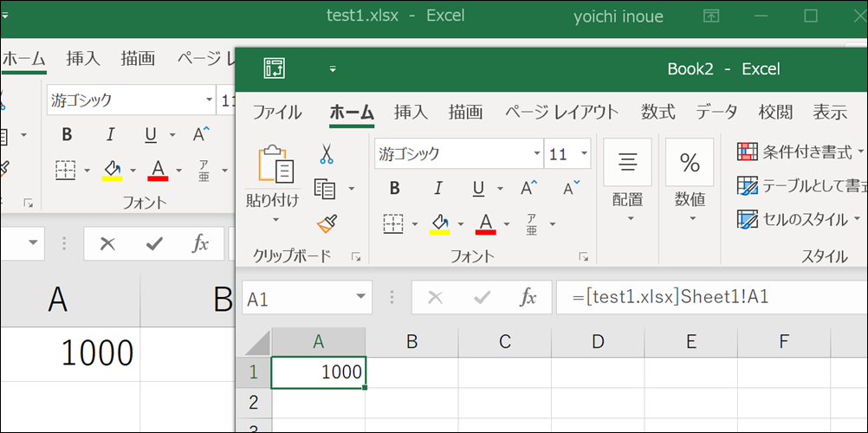Toggle Italic in test1.xlsx window

click(x=110, y=134)
